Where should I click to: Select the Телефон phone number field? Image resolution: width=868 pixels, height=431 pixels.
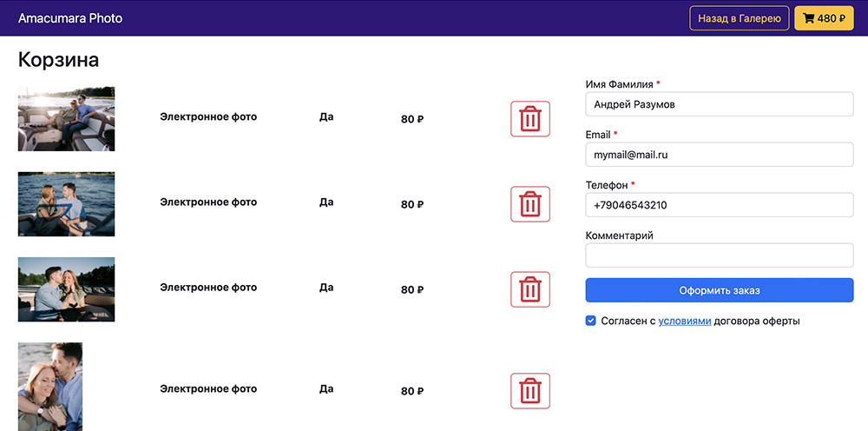coord(719,205)
